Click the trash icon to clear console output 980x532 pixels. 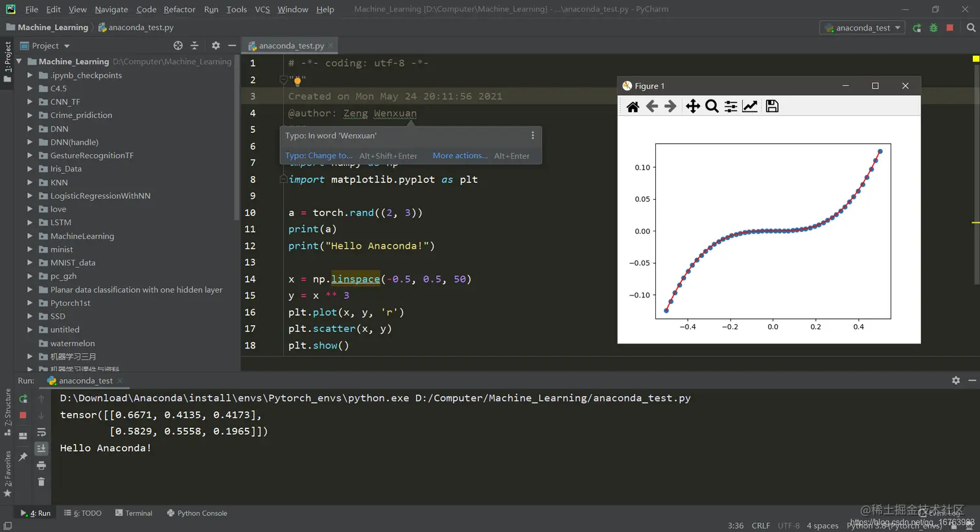point(41,481)
